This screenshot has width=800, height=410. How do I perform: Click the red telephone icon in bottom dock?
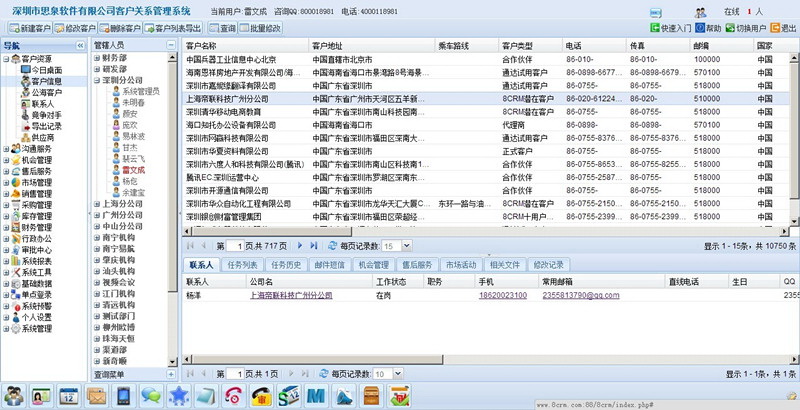[x=234, y=395]
